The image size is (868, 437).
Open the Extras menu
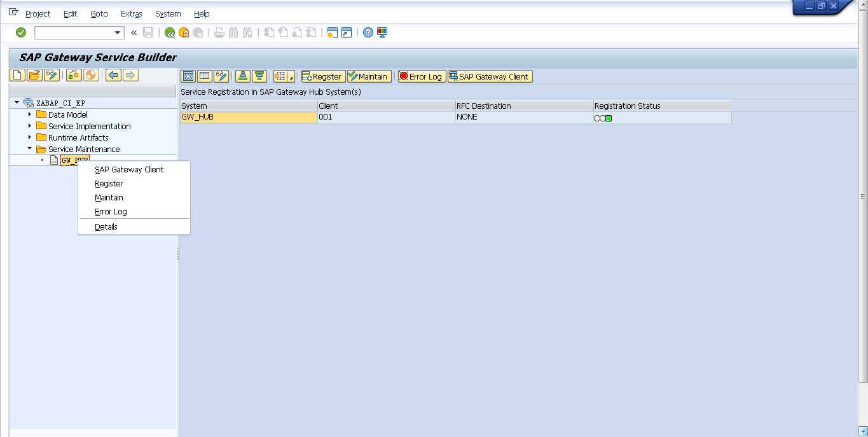click(x=131, y=13)
